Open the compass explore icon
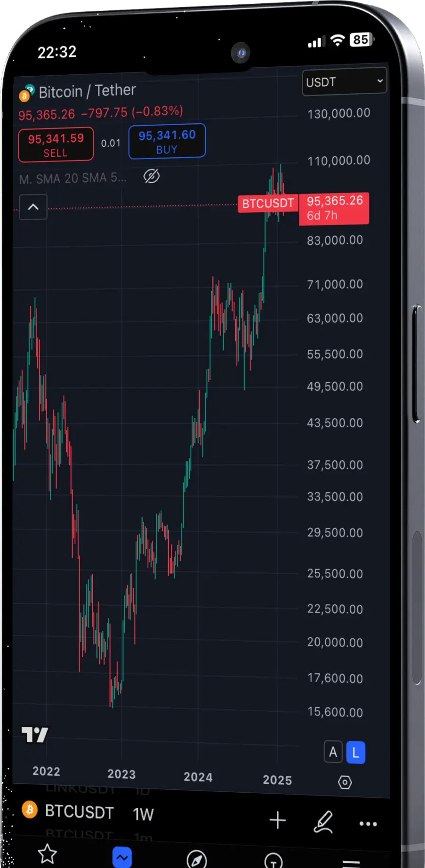The width and height of the screenshot is (425, 868). pyautogui.click(x=196, y=859)
